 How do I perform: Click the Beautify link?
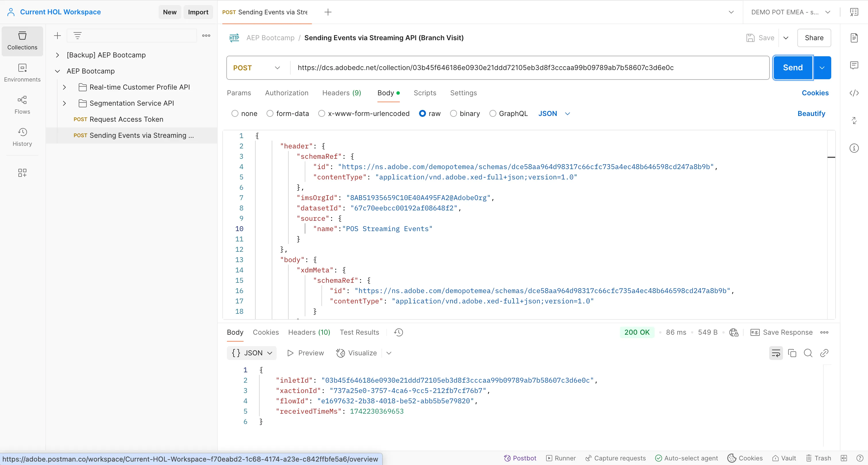point(811,113)
